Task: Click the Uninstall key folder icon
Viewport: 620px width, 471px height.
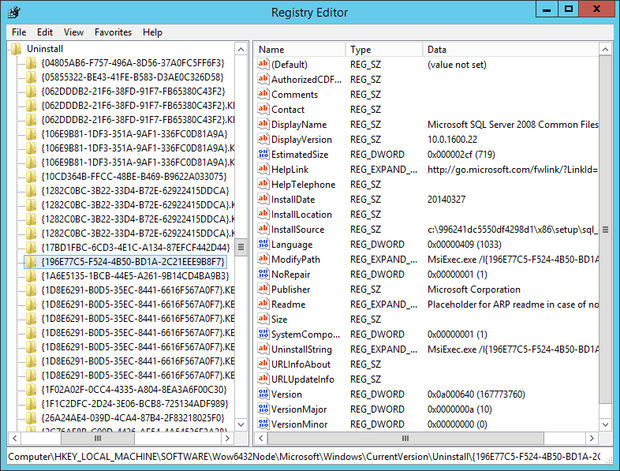Action: (x=16, y=49)
